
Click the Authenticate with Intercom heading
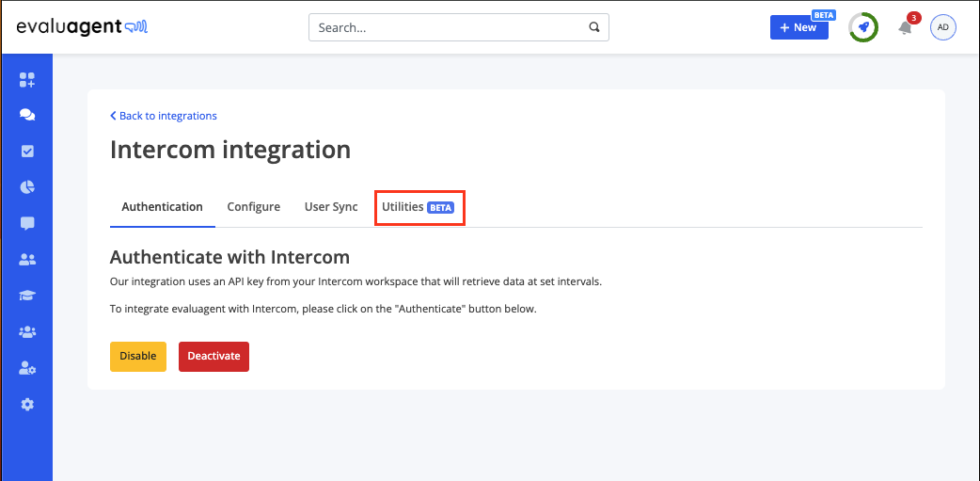[x=229, y=257]
